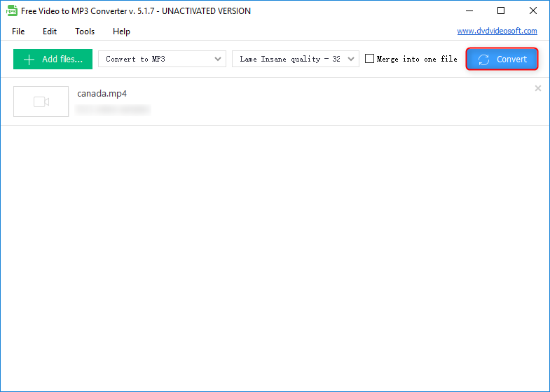Click the circular arrows icon on Convert
The height and width of the screenshot is (392, 550).
click(x=483, y=59)
